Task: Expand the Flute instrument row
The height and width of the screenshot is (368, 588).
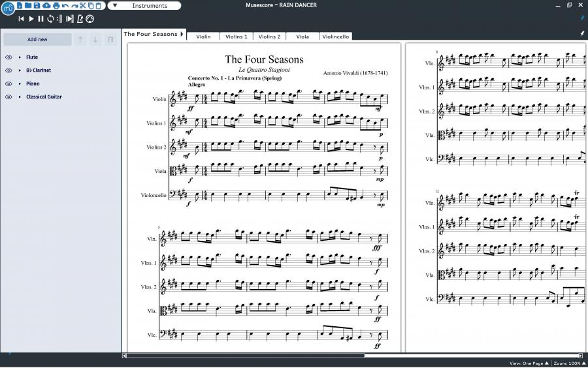Action: tap(20, 57)
